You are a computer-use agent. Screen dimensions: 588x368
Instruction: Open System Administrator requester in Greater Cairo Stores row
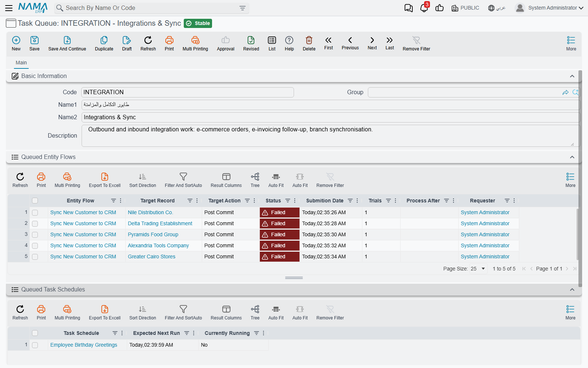(485, 256)
